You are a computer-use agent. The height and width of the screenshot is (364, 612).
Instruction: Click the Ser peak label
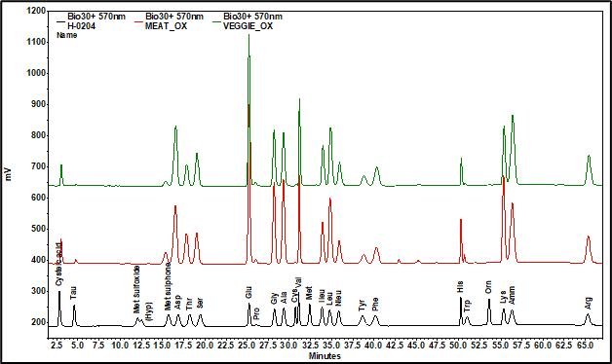200,304
